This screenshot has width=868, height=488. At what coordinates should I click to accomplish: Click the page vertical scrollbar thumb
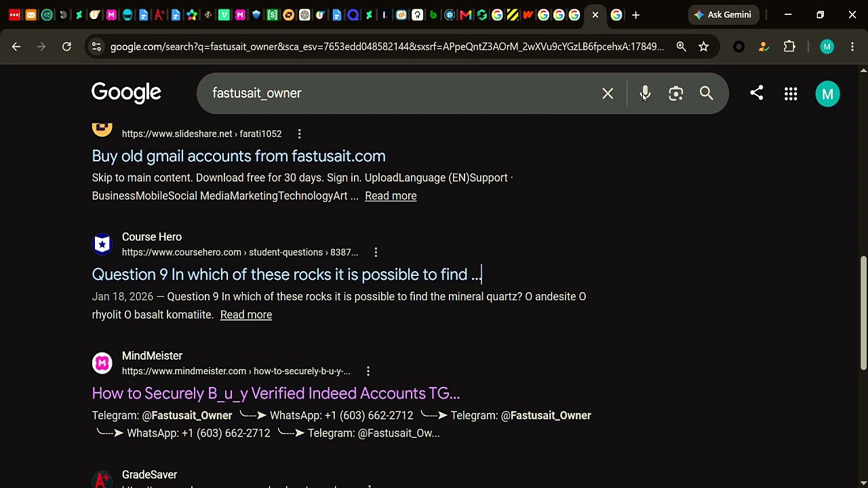pos(863,313)
